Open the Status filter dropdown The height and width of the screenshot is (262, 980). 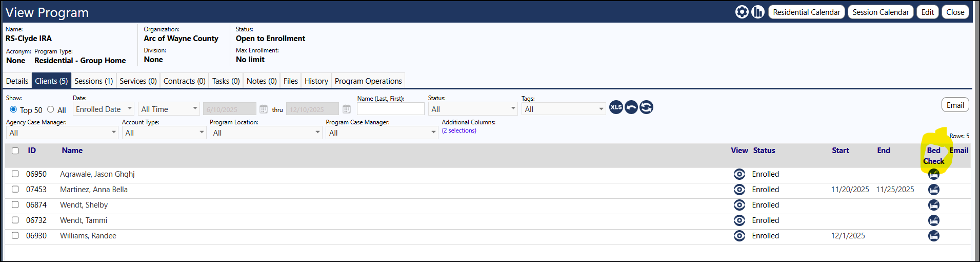tap(473, 109)
